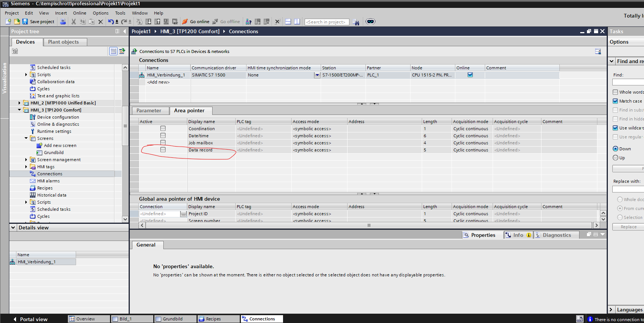Screen dimensions: 644x323
Task: Click Project tree scrollbar down arrow
Action: click(125, 219)
